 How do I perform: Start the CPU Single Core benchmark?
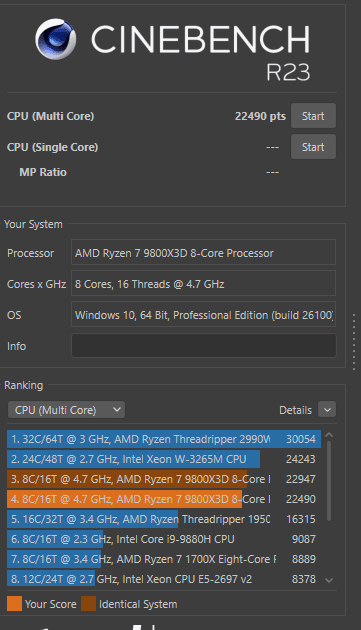click(313, 147)
